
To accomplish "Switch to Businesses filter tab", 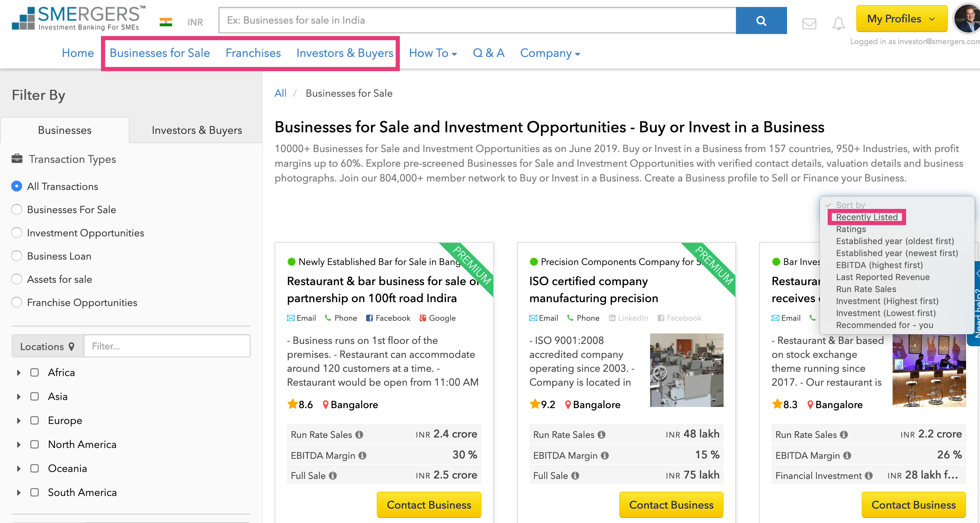I will (x=65, y=130).
